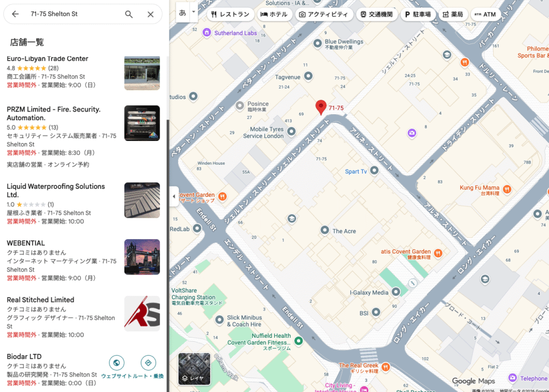Click the Telephone marker near Google Maps logo
Screen dimensions: 549x392
pyautogui.click(x=513, y=378)
